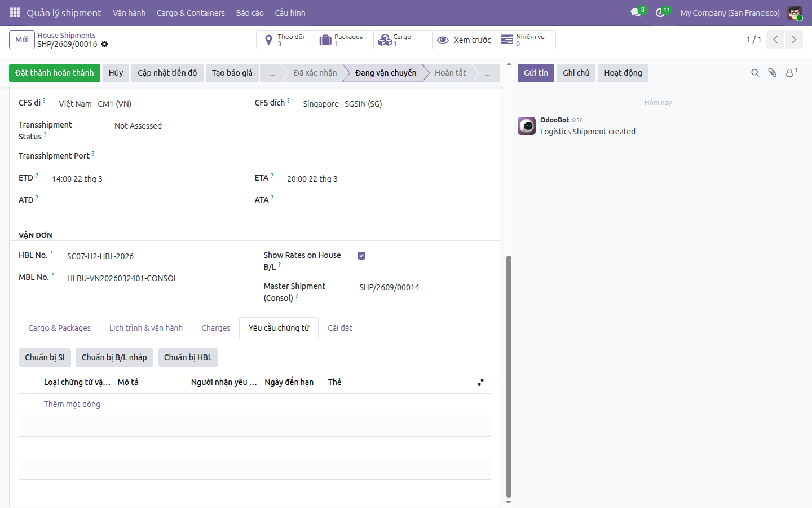812x508 pixels.
Task: Open My Company (San Francisco) company switcher
Action: tap(730, 13)
